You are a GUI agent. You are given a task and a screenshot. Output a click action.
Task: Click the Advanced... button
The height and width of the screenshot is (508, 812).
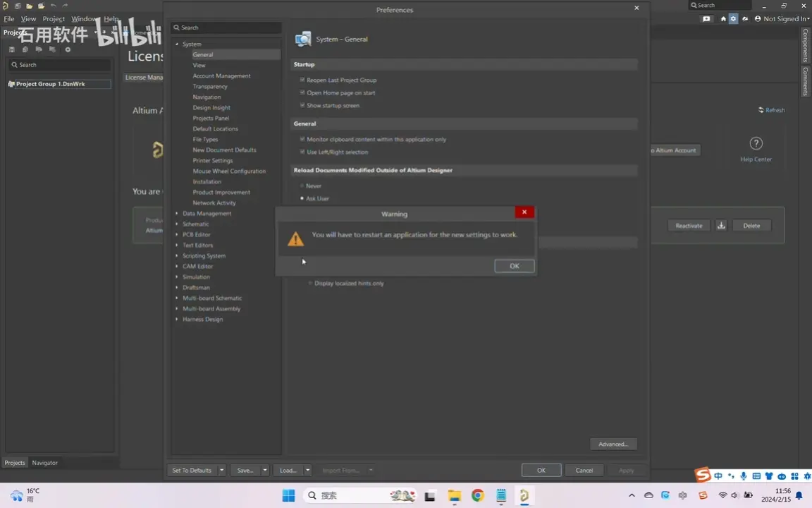click(613, 445)
